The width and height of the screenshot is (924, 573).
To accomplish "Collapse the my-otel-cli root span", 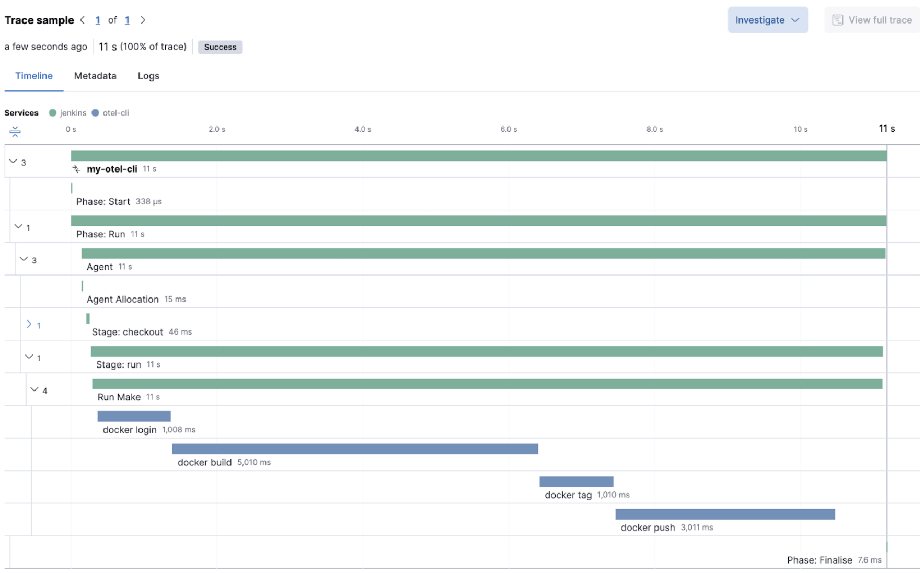I will click(13, 161).
